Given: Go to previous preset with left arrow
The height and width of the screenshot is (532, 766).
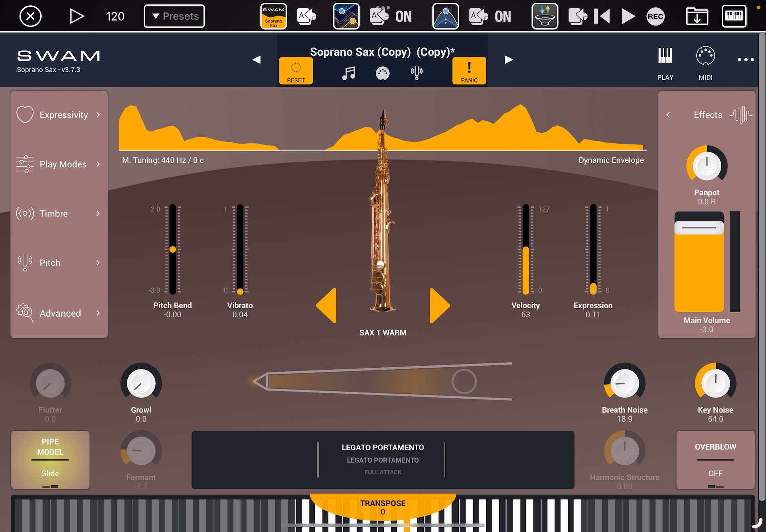Looking at the screenshot, I should (x=257, y=59).
